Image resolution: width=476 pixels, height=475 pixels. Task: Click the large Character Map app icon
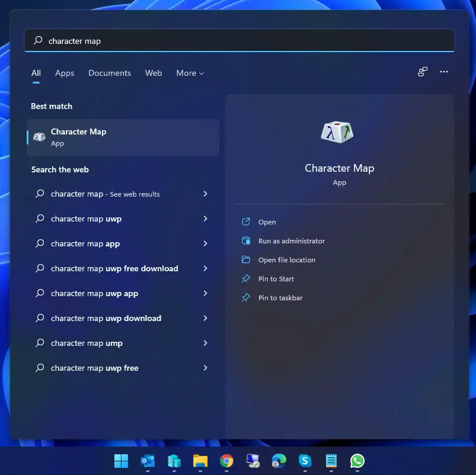coord(338,131)
